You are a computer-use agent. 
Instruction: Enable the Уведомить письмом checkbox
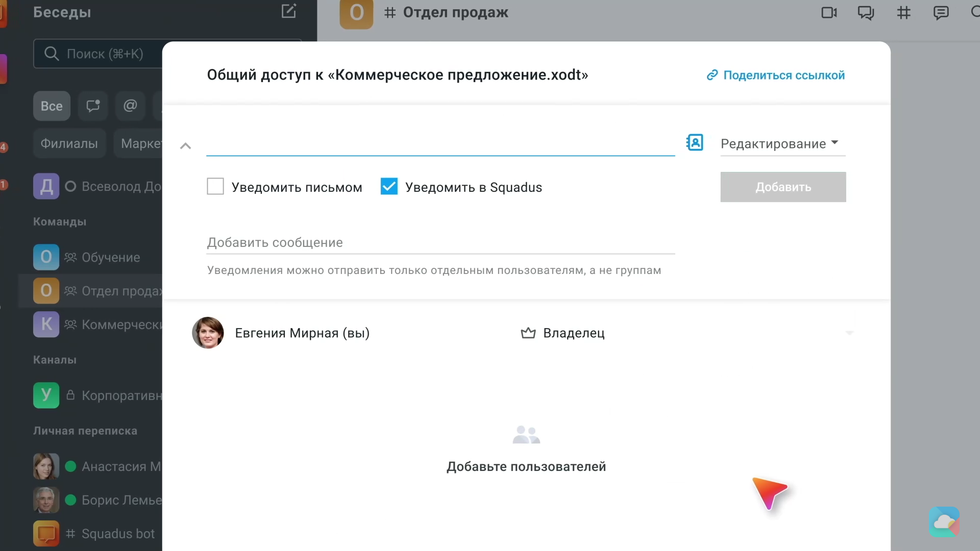(215, 186)
